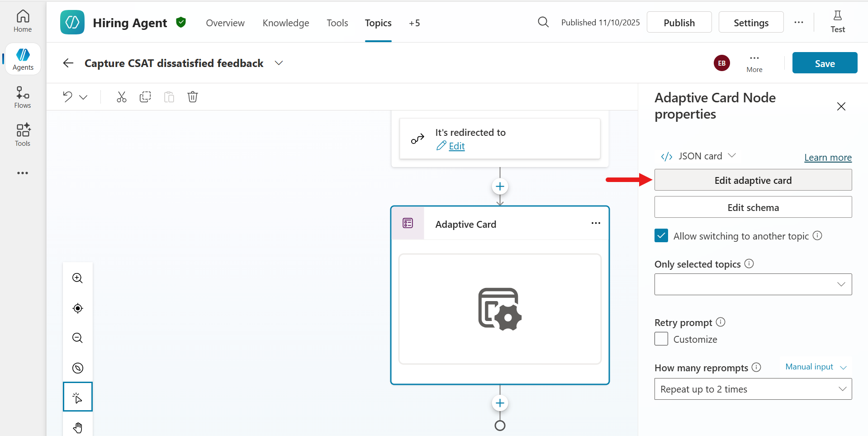This screenshot has height=436, width=868.
Task: Open the Manual input dropdown
Action: coord(816,367)
